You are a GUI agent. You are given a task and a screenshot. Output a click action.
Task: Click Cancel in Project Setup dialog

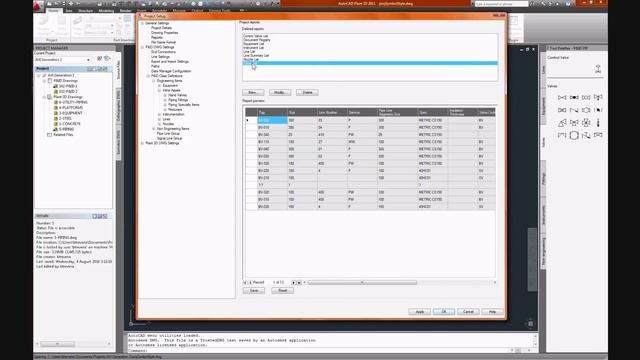pyautogui.click(x=468, y=312)
